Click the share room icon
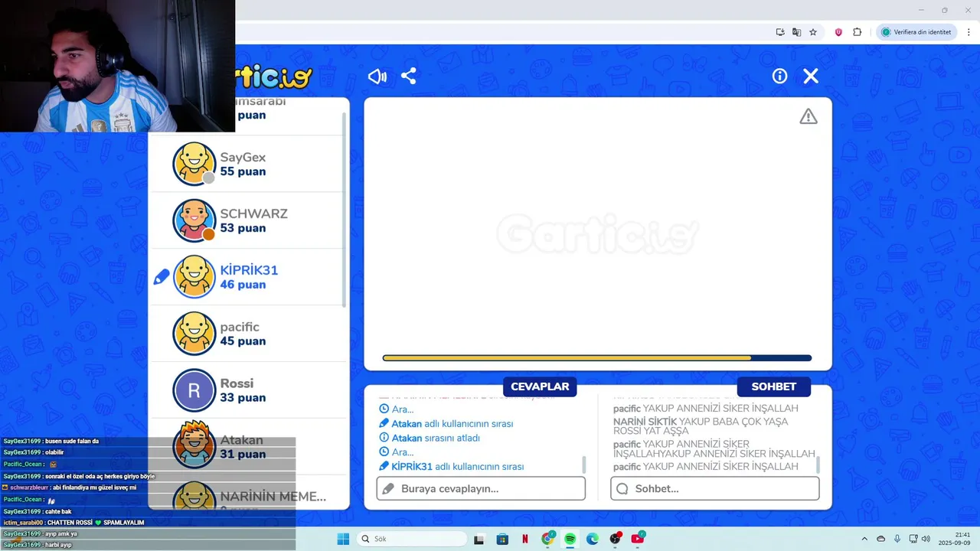Image resolution: width=980 pixels, height=551 pixels. (x=409, y=76)
